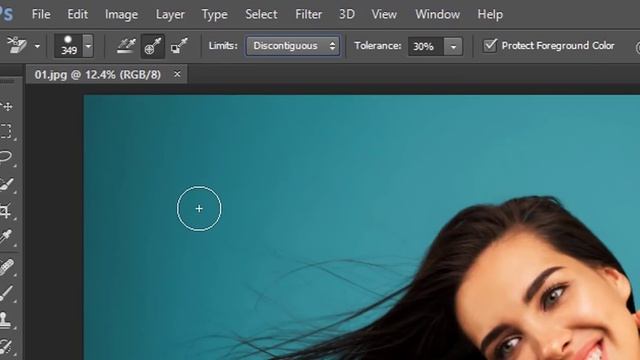Open the Window menu
The width and height of the screenshot is (640, 360).
coord(438,14)
